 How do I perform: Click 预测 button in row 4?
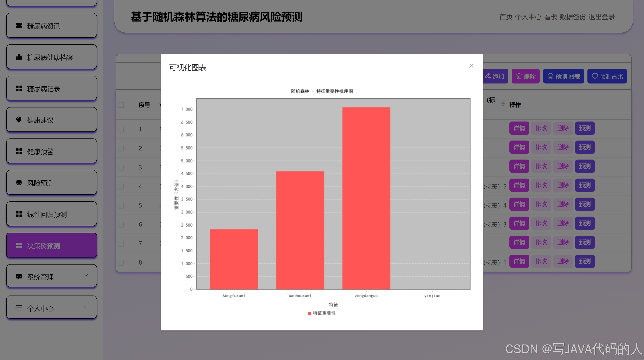pos(585,185)
